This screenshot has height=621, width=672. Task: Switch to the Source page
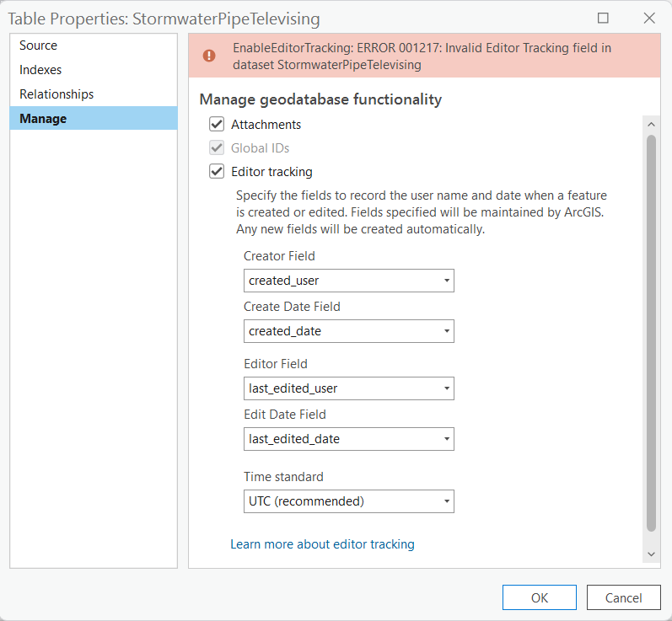pos(39,46)
